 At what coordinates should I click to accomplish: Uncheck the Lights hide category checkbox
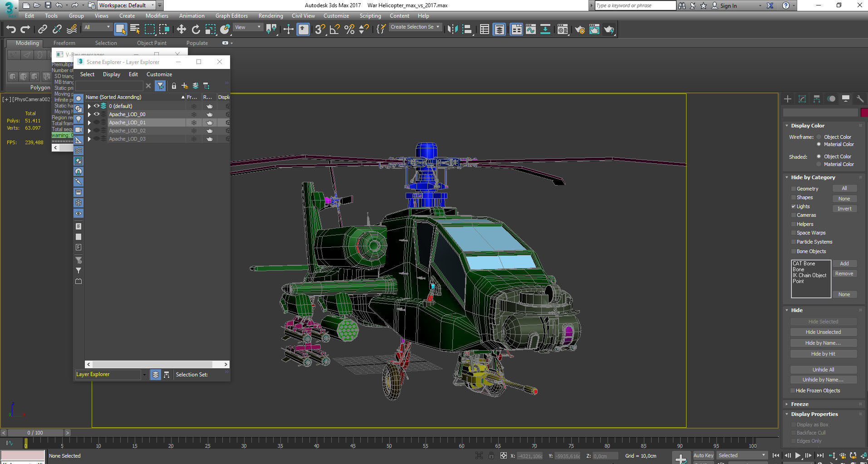(x=794, y=206)
